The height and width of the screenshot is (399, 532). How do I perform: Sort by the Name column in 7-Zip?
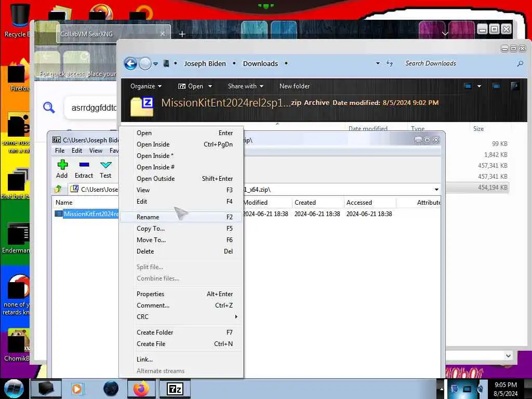[64, 203]
